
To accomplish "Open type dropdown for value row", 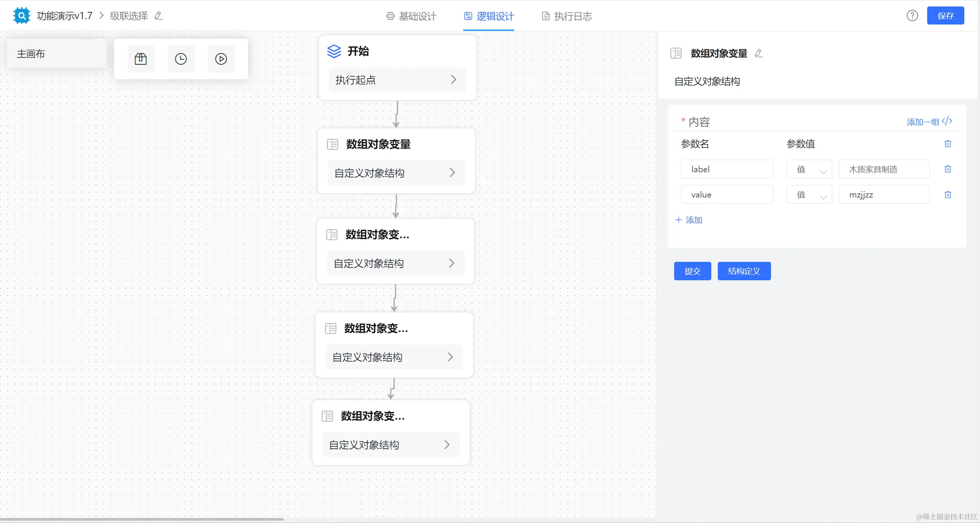I will click(809, 194).
